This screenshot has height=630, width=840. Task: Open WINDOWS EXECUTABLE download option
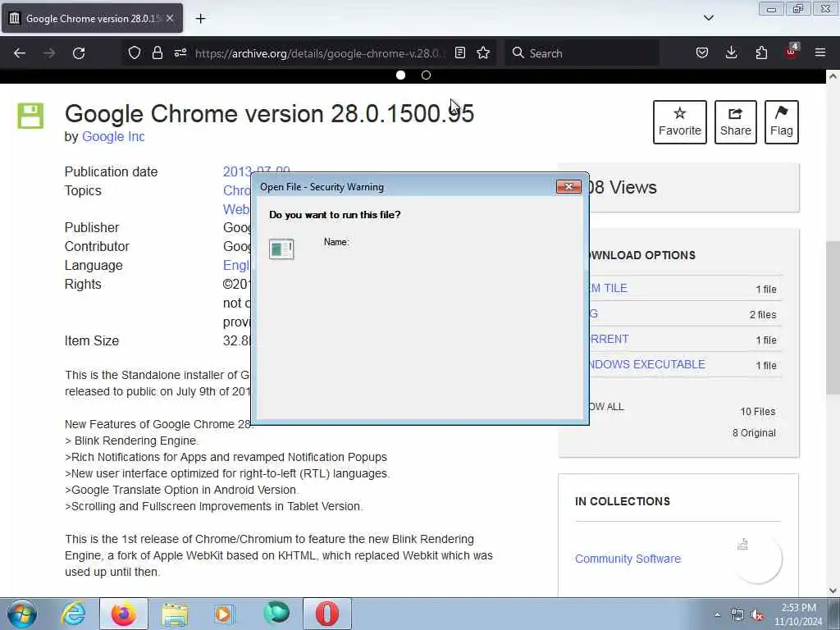click(x=647, y=364)
